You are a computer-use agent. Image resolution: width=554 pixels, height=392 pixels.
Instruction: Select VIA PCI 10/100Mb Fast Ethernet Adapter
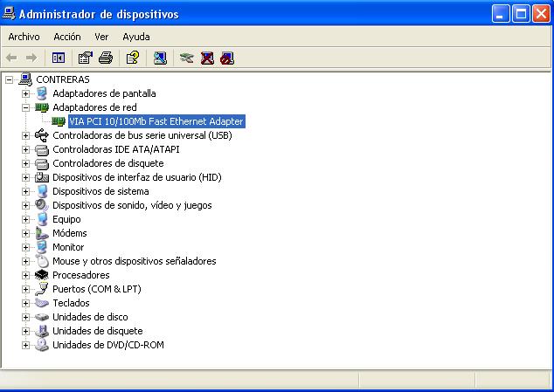click(x=156, y=121)
